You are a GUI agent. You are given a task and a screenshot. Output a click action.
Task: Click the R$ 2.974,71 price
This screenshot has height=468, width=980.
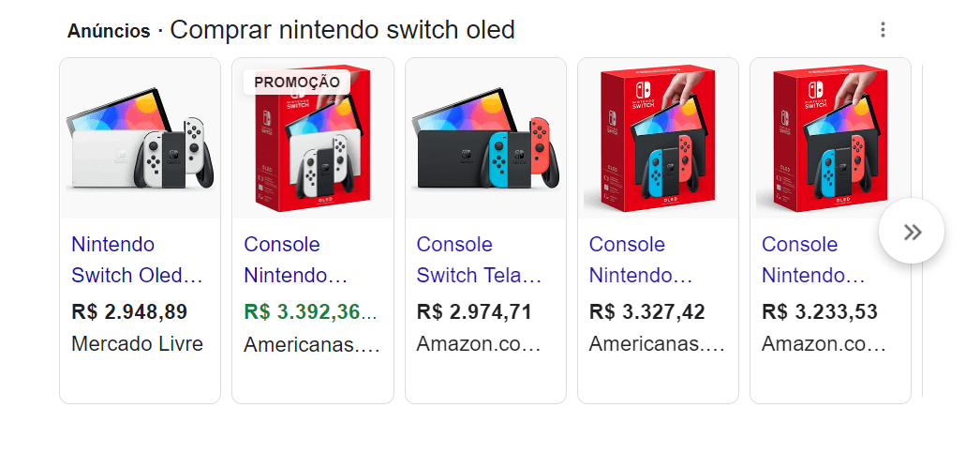coord(474,311)
